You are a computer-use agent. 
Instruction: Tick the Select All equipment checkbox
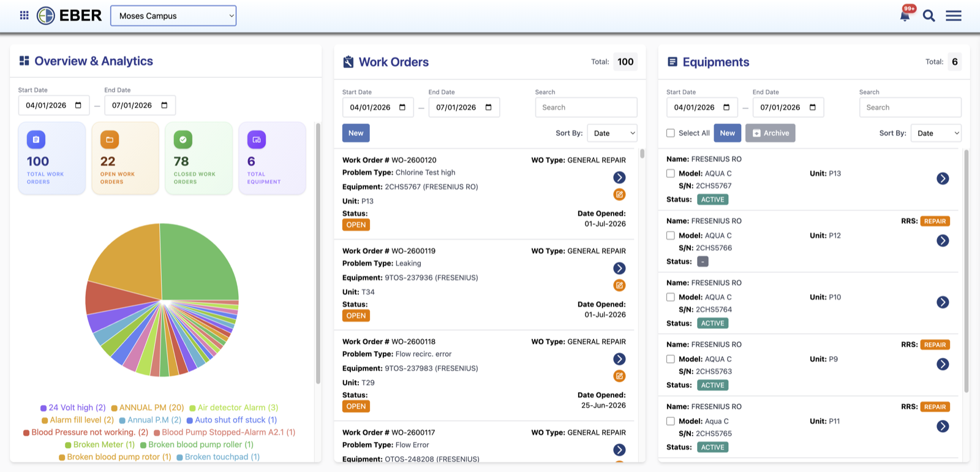[x=671, y=133]
